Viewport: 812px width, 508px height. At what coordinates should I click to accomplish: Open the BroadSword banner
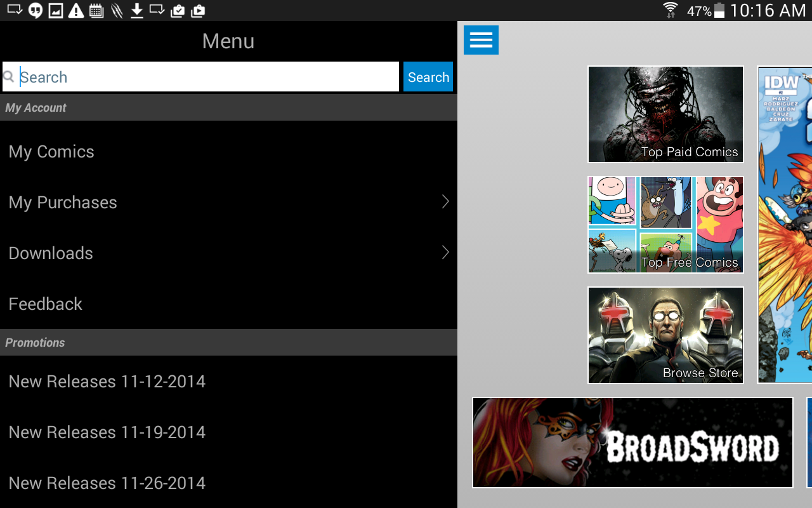633,443
